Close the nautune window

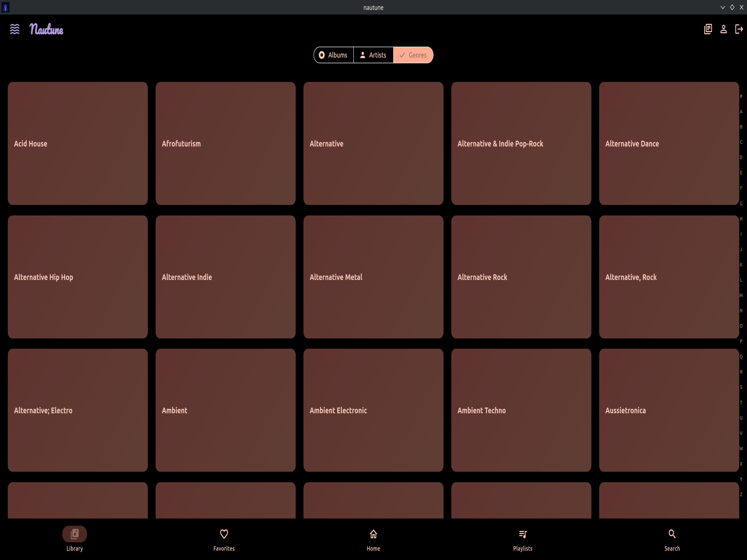pyautogui.click(x=742, y=7)
